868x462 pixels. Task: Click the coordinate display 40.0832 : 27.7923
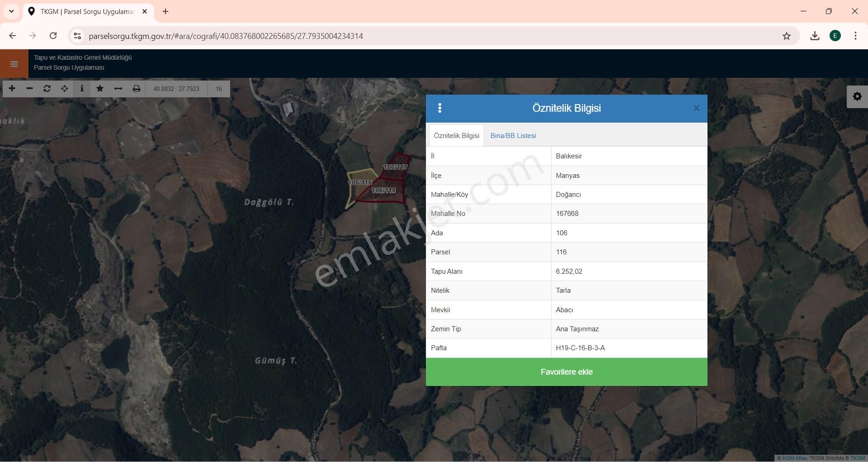[x=176, y=89]
